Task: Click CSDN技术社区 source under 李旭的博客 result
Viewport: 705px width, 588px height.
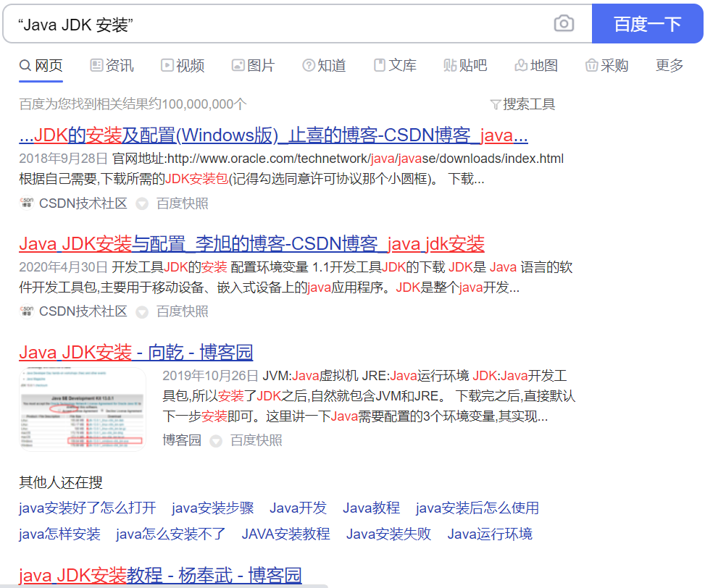Action: pyautogui.click(x=83, y=311)
